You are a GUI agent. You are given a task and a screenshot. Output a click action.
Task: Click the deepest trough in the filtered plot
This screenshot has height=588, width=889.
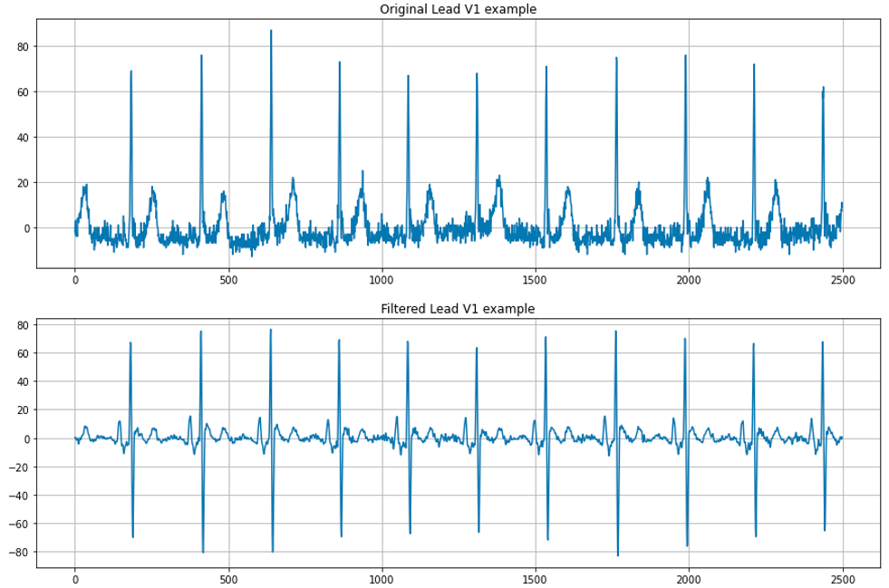tap(618, 554)
